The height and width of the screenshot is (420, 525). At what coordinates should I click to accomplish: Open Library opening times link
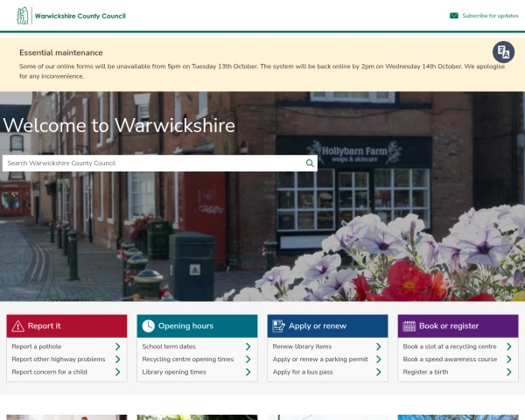coord(174,372)
